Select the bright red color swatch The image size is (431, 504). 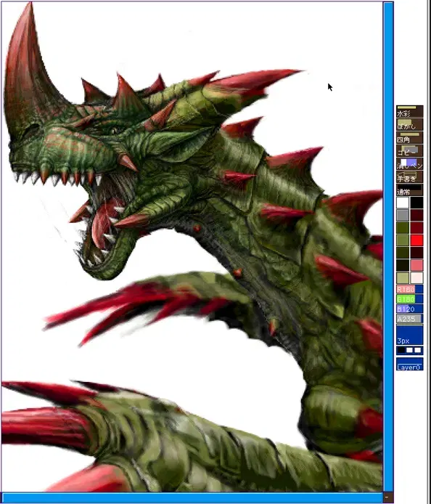[x=416, y=240]
